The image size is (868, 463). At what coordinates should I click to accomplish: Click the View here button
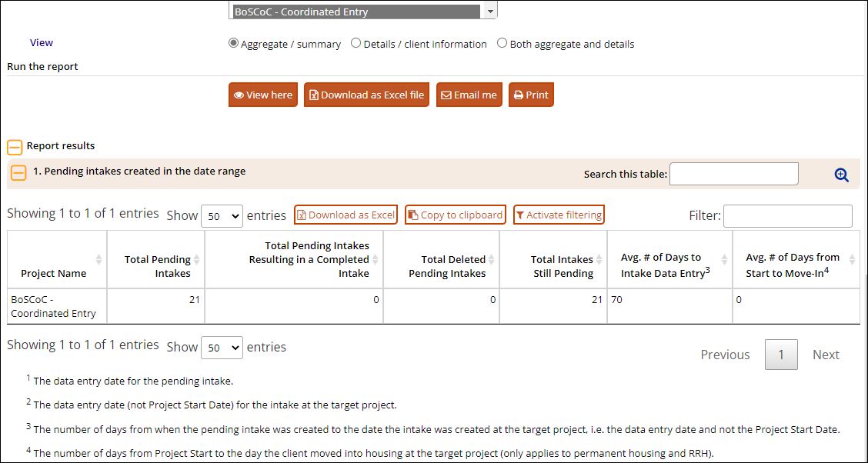pyautogui.click(x=263, y=95)
